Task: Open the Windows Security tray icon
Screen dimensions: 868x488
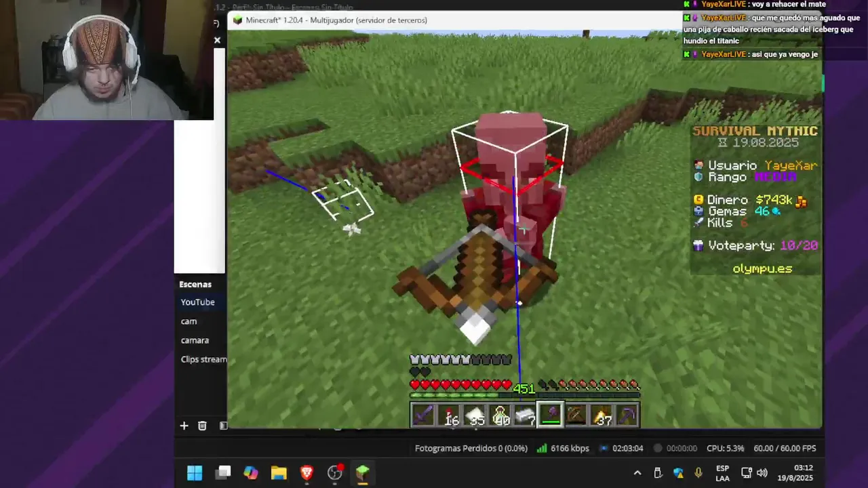Action: (x=678, y=473)
